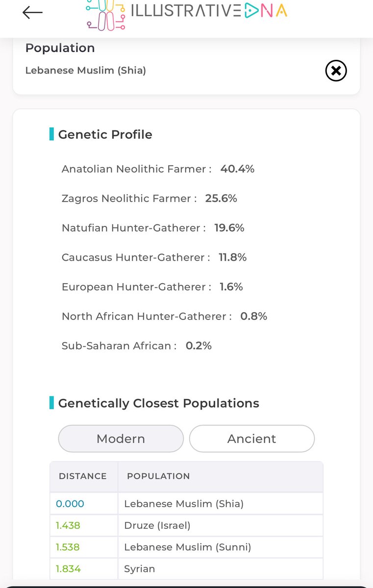Screen dimensions: 373x588
Task: Select the Syrian population row
Action: [x=140, y=569]
